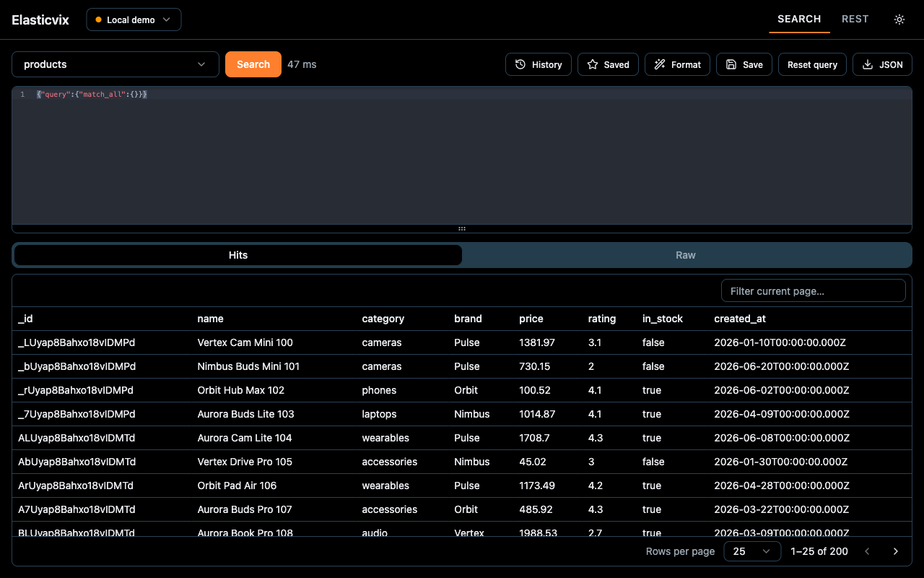
Task: Save the current query
Action: coord(744,64)
